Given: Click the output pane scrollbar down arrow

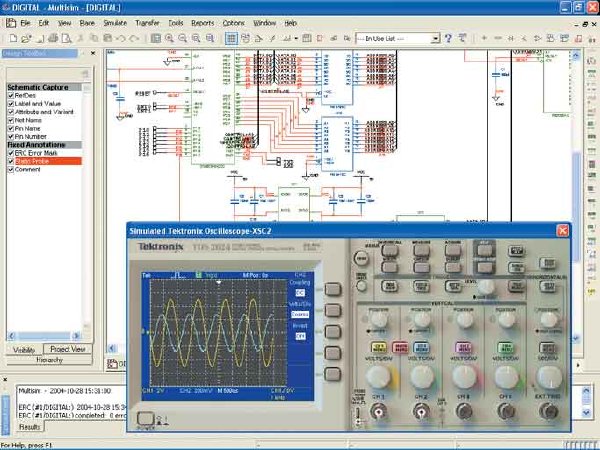Looking at the screenshot, I should click(586, 412).
